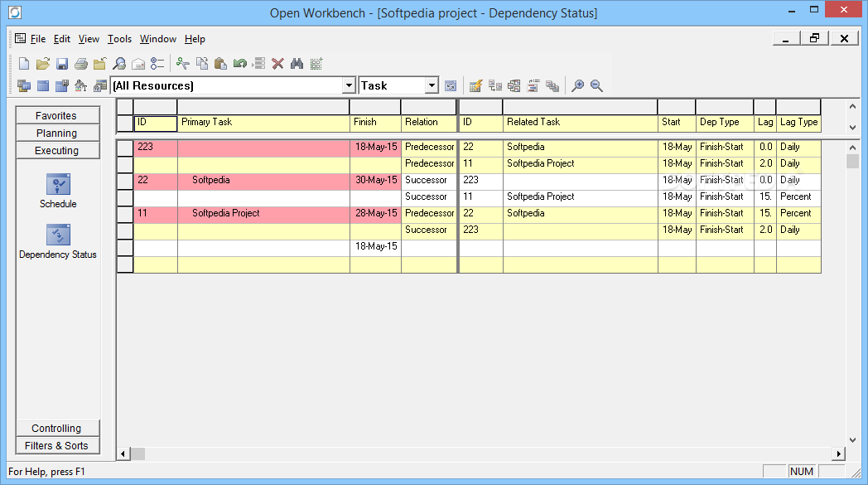This screenshot has width=868, height=485.
Task: Restore the inner document window
Action: coord(814,38)
